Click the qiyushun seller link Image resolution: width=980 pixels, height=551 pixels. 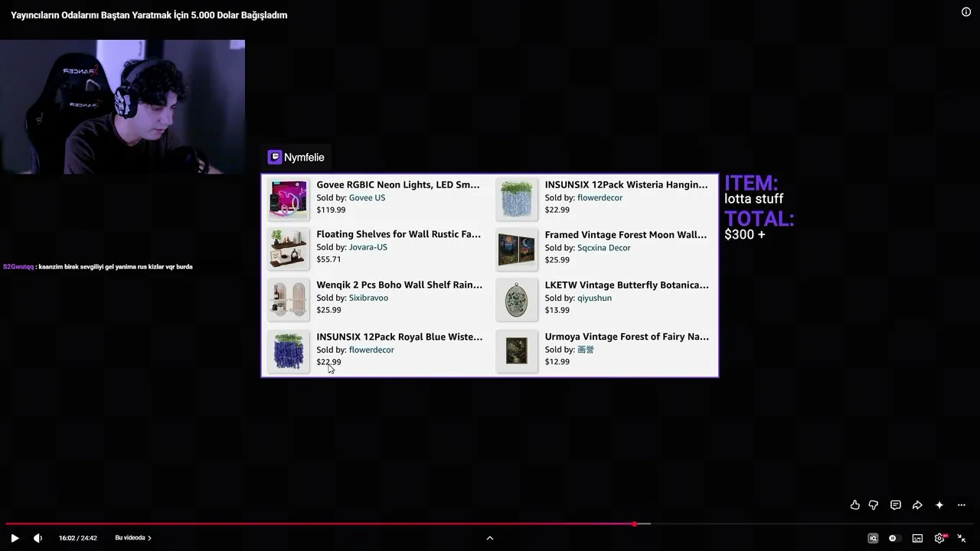(x=594, y=298)
